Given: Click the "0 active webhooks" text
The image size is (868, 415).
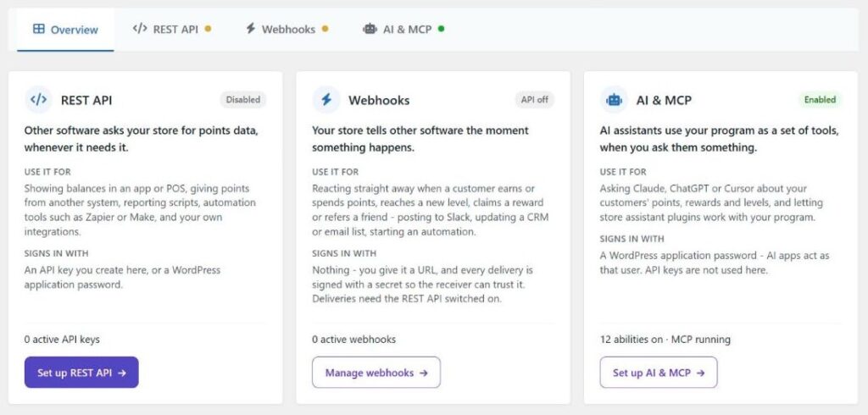Looking at the screenshot, I should tap(353, 339).
